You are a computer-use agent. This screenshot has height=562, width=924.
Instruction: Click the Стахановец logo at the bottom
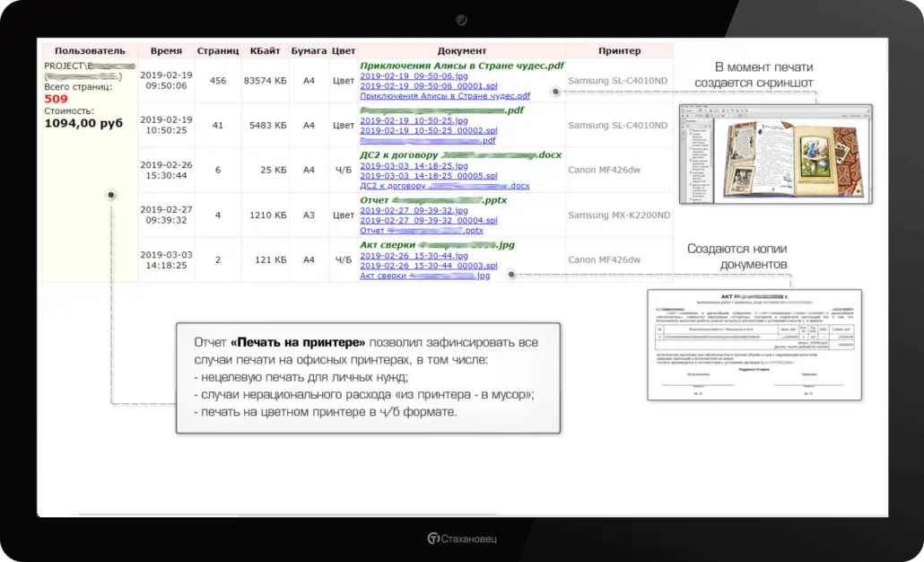click(x=462, y=537)
